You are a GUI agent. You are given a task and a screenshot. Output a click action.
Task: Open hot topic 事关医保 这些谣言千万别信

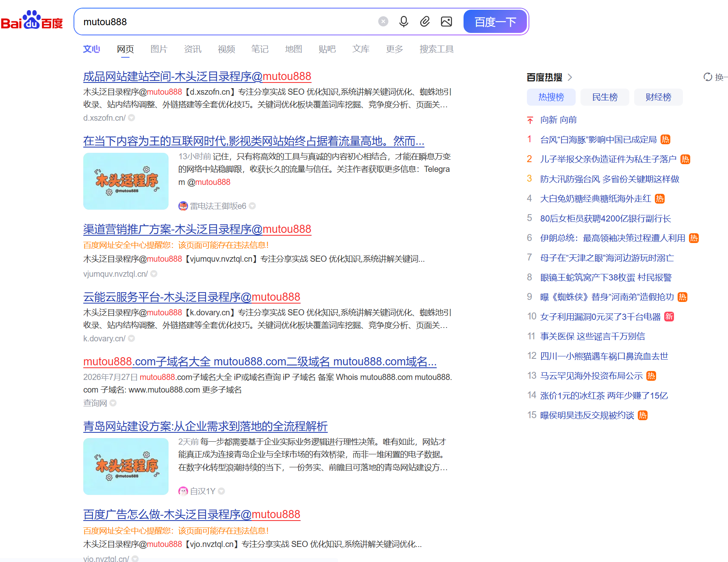tap(593, 336)
